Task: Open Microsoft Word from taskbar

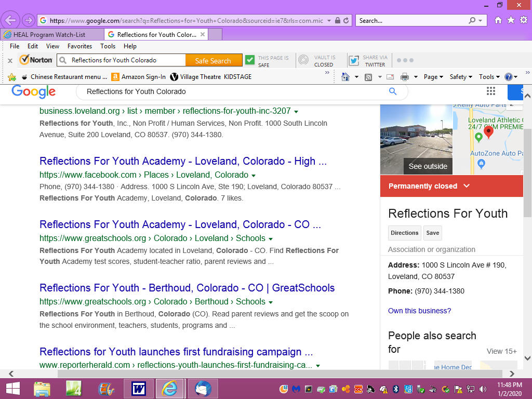Action: tap(138, 389)
